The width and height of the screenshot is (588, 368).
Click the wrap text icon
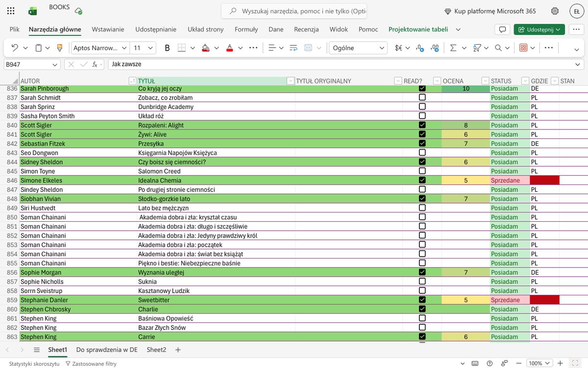coord(294,48)
